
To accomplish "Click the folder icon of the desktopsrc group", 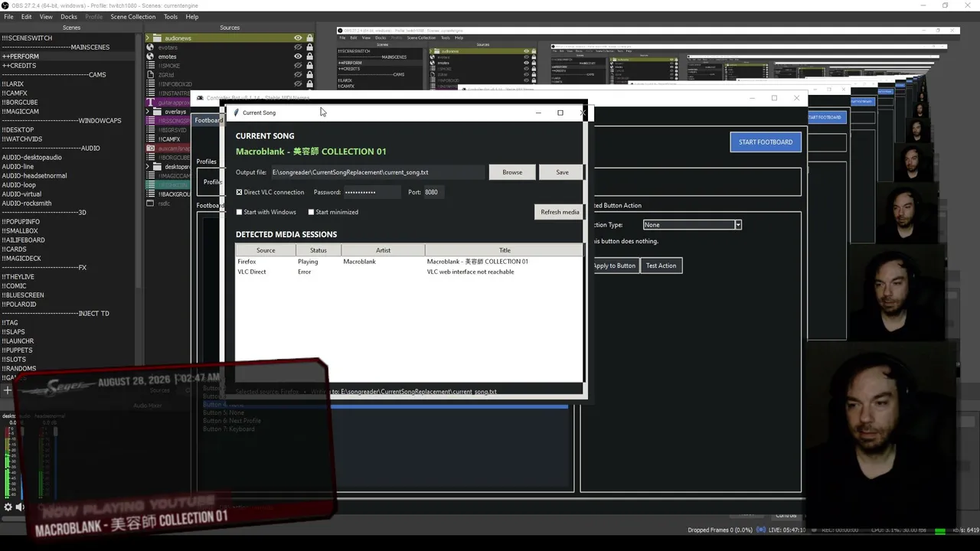I will pyautogui.click(x=158, y=167).
